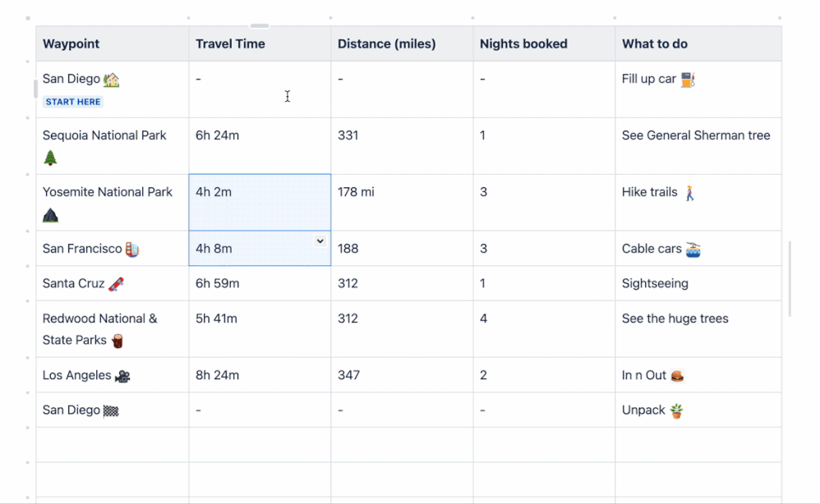The height and width of the screenshot is (504, 820).
Task: Click the movie camera emoji beside Los Angeles
Action: (x=122, y=376)
